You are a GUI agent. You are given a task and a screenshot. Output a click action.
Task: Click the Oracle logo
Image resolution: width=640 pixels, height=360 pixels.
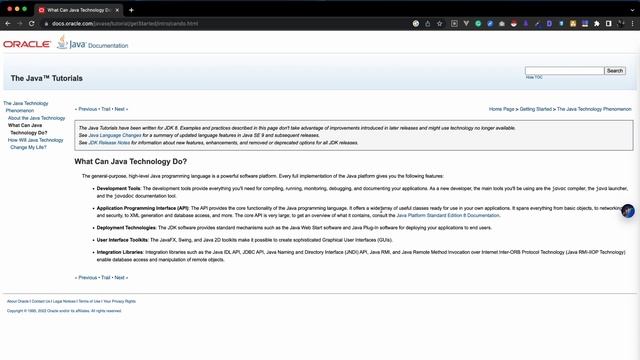click(x=27, y=44)
